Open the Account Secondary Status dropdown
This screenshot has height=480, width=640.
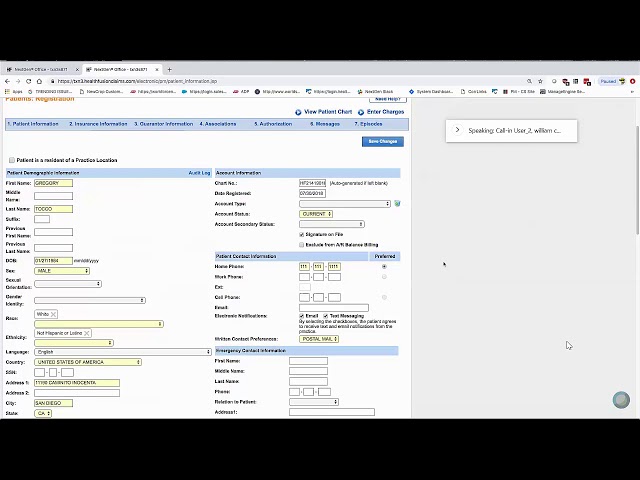(x=332, y=224)
